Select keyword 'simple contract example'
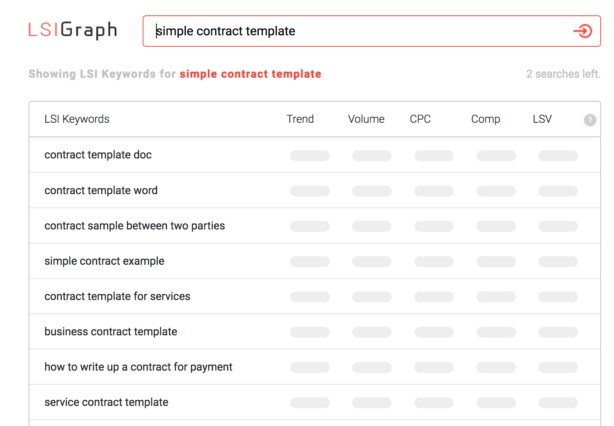Image resolution: width=614 pixels, height=426 pixels. (104, 261)
